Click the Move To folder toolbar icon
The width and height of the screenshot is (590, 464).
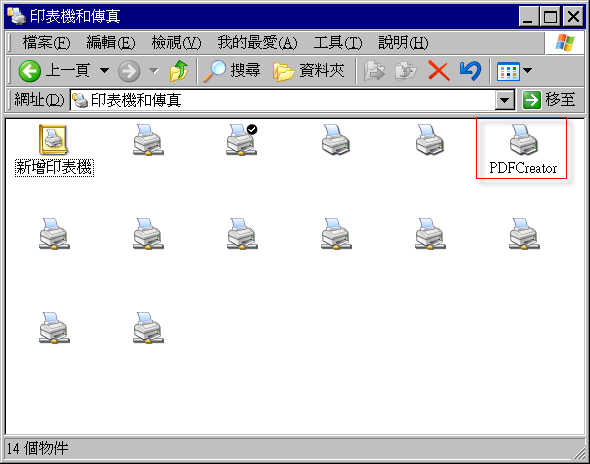374,71
